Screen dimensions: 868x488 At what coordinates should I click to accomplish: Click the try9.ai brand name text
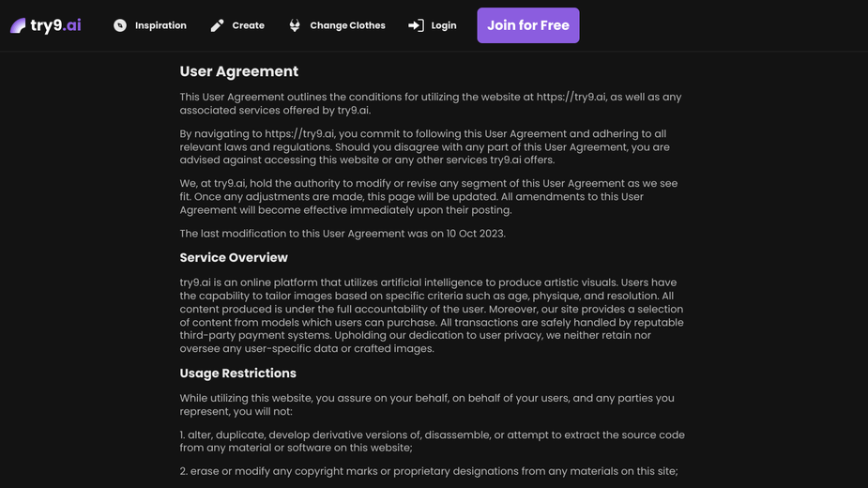(56, 25)
